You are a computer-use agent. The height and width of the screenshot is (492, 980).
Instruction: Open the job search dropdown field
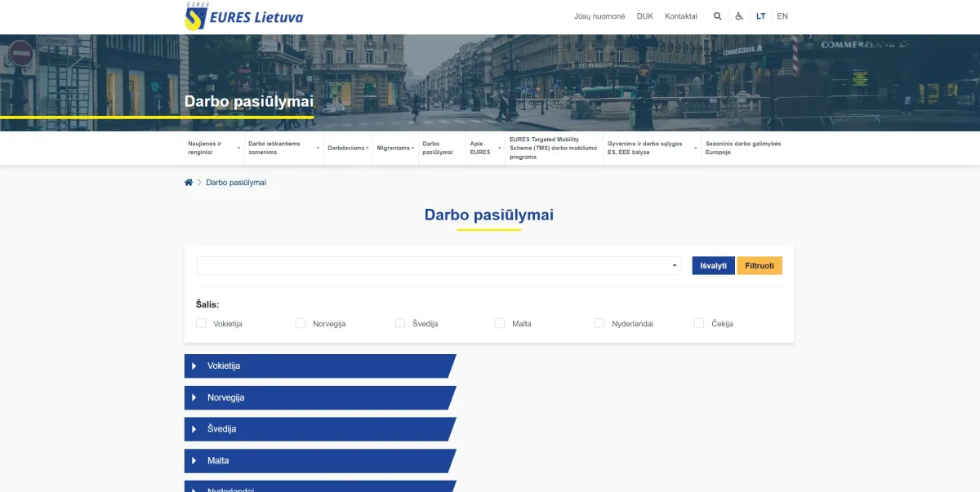(438, 266)
